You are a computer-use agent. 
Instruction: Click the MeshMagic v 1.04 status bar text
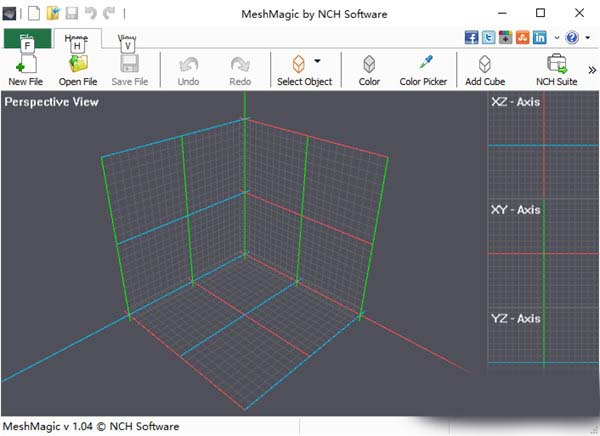click(x=91, y=426)
